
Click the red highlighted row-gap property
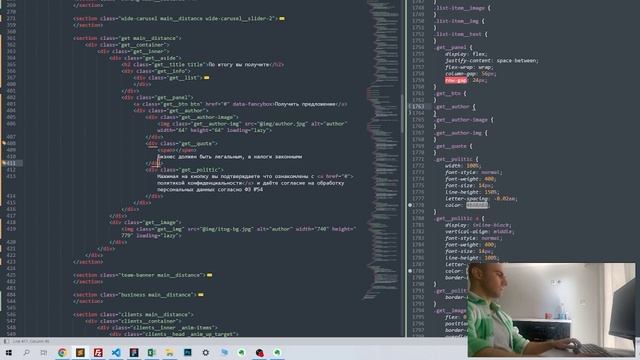pos(456,80)
